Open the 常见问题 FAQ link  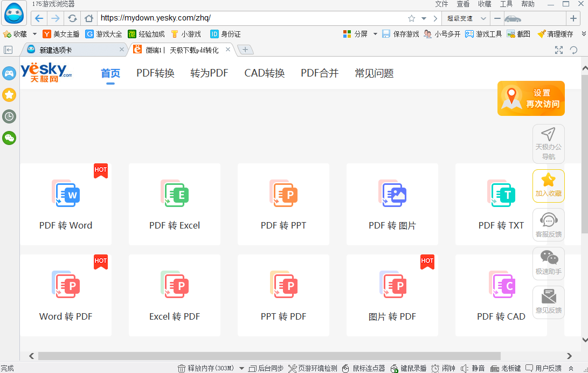click(374, 73)
